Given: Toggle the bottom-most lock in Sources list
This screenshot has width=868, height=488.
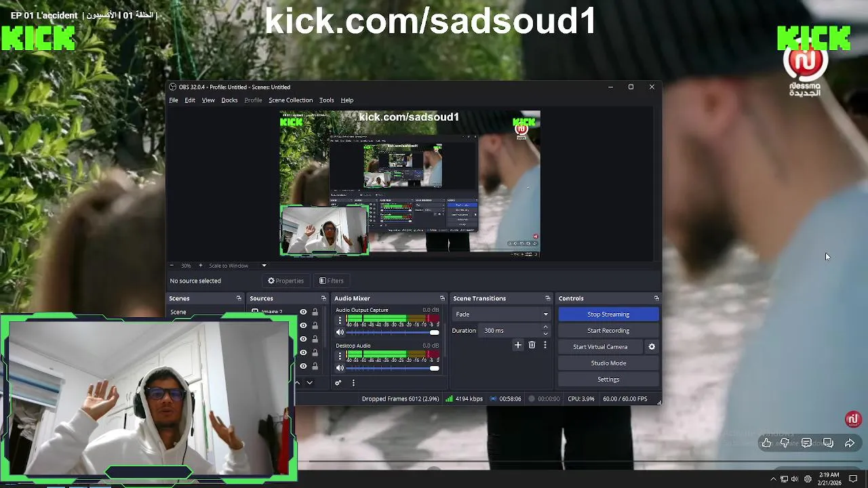Looking at the screenshot, I should 315,366.
